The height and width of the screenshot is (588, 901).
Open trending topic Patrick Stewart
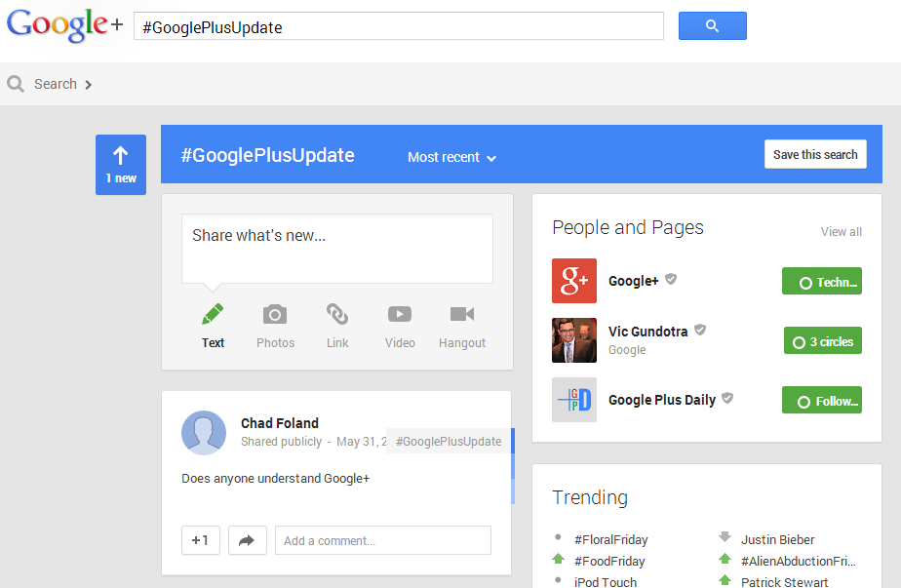[x=784, y=582]
